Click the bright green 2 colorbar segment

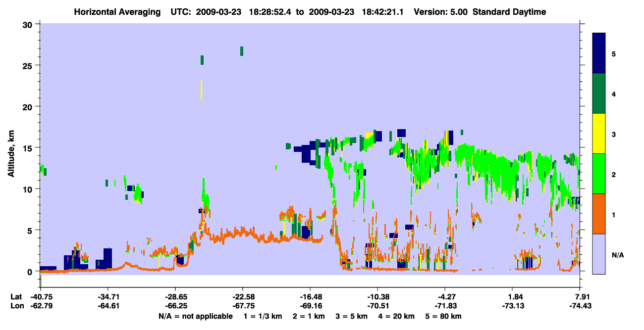point(599,174)
